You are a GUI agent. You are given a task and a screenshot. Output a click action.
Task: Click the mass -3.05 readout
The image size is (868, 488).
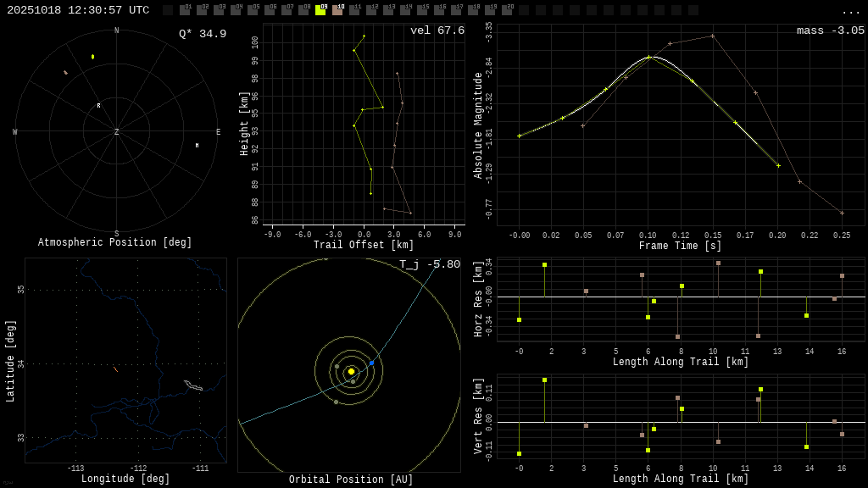830,30
